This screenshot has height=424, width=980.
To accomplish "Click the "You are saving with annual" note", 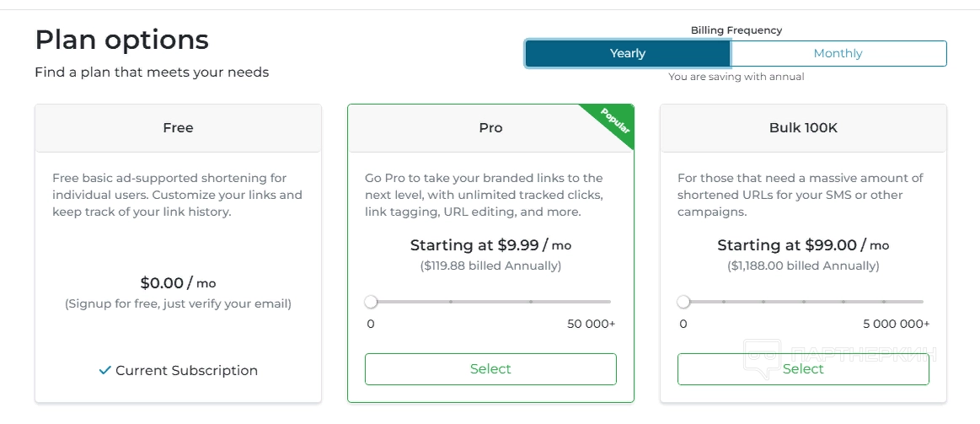I will 736,77.
